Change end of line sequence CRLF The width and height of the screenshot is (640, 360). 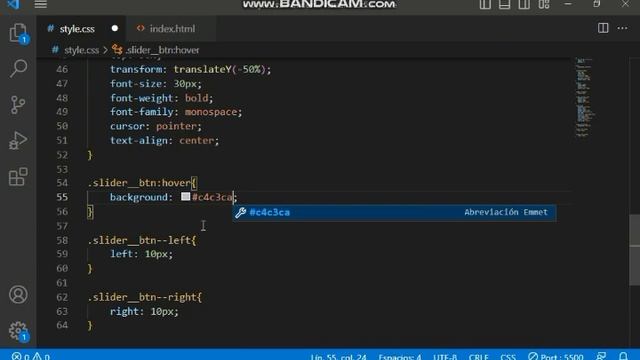coord(478,356)
